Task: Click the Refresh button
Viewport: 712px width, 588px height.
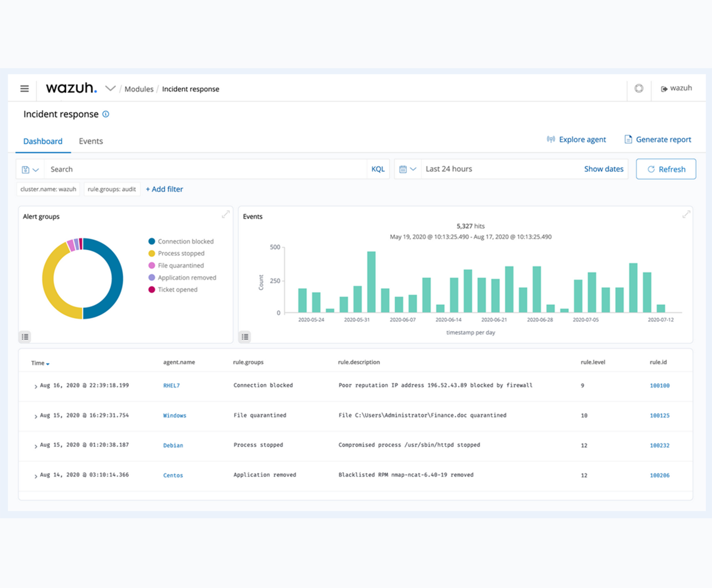Action: 665,169
